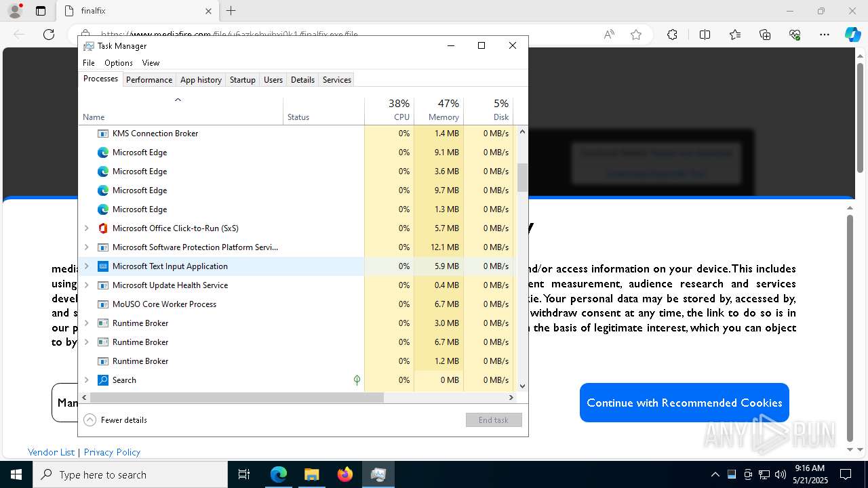Screen dimensions: 868x488
Task: Expand Microsoft Software Protection Platform Service group
Action: coord(86,247)
